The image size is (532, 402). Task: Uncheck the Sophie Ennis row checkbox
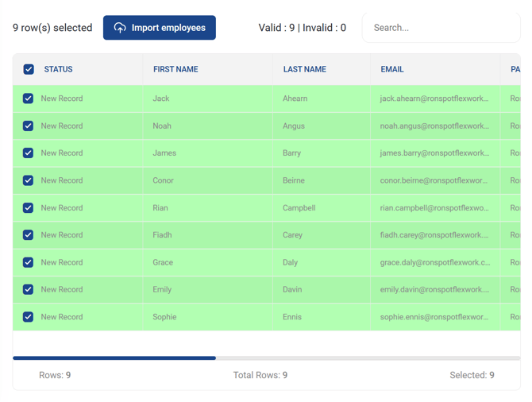tap(28, 317)
